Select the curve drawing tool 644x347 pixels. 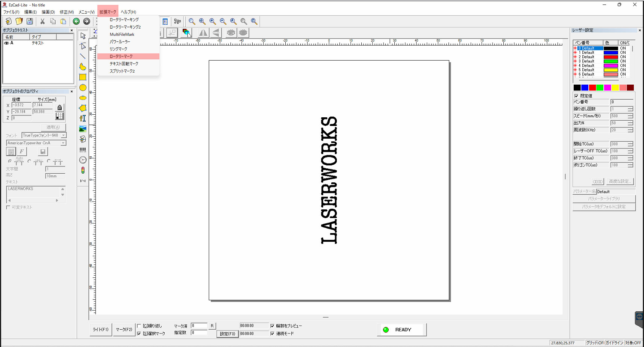pyautogui.click(x=83, y=67)
